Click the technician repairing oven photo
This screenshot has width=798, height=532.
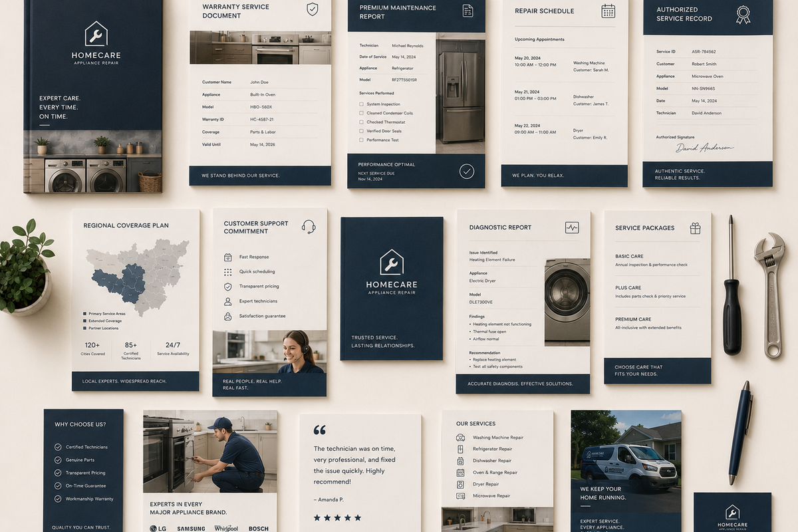click(x=210, y=451)
